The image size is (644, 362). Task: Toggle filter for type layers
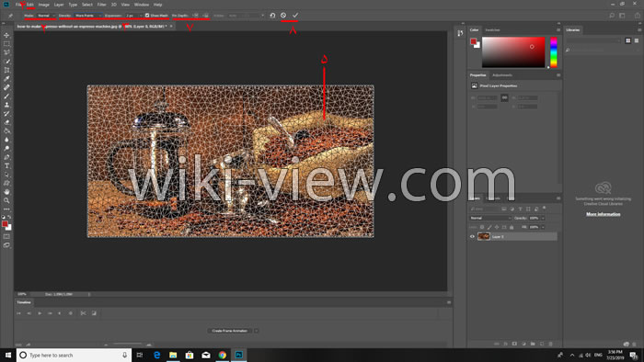[x=520, y=209]
